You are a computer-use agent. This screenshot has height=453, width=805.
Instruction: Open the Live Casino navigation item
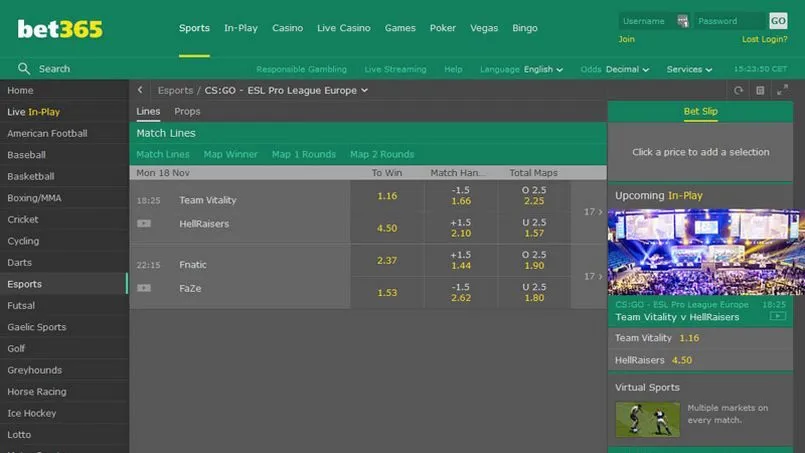point(343,28)
